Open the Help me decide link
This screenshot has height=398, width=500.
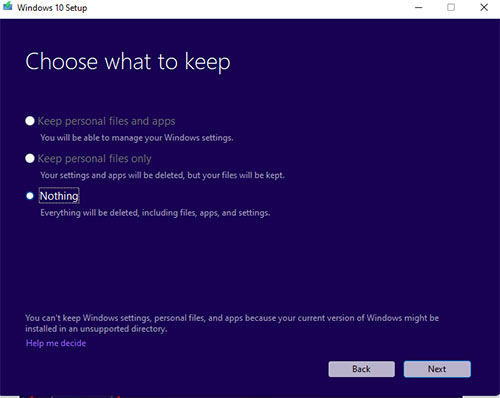56,343
